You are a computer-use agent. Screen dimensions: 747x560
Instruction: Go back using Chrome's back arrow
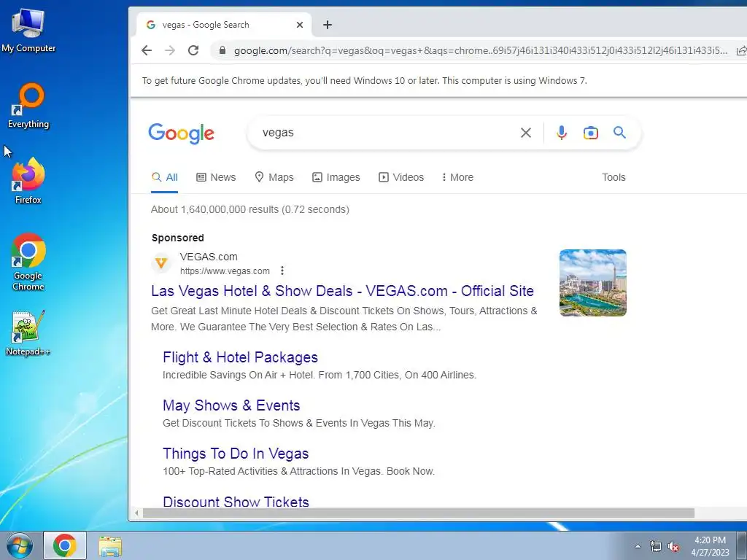point(147,50)
